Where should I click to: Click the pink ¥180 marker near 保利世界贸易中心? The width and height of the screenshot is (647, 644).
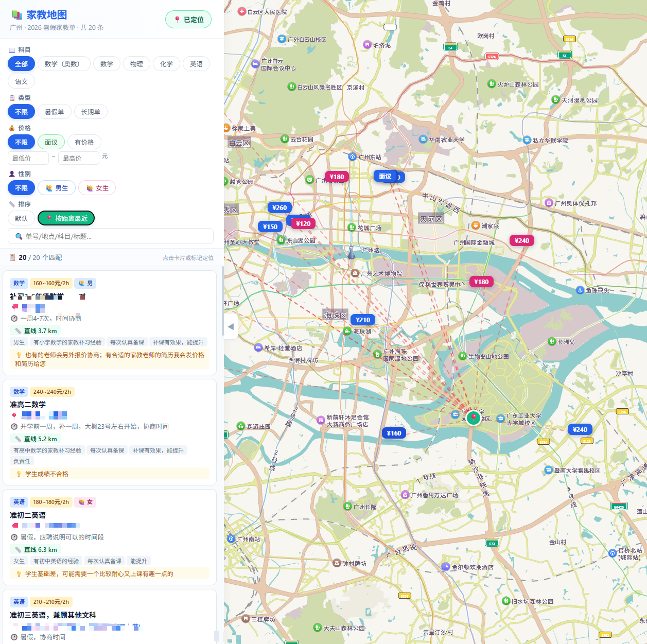(x=481, y=282)
